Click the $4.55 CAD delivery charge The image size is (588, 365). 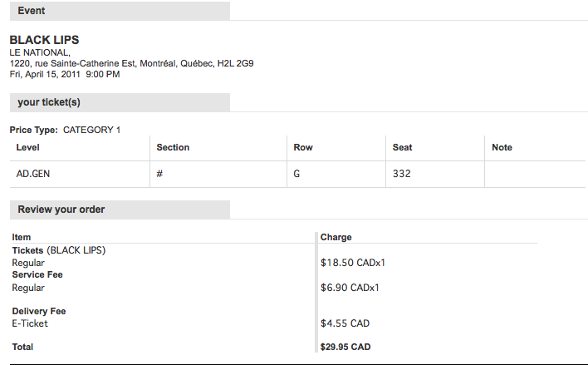[x=345, y=323]
